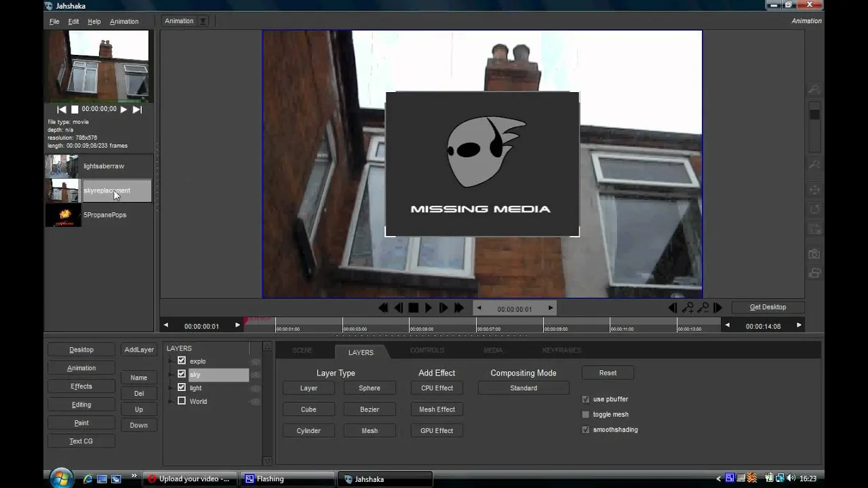Click layer list scroll-down arrow
868x488 pixels.
(x=267, y=460)
